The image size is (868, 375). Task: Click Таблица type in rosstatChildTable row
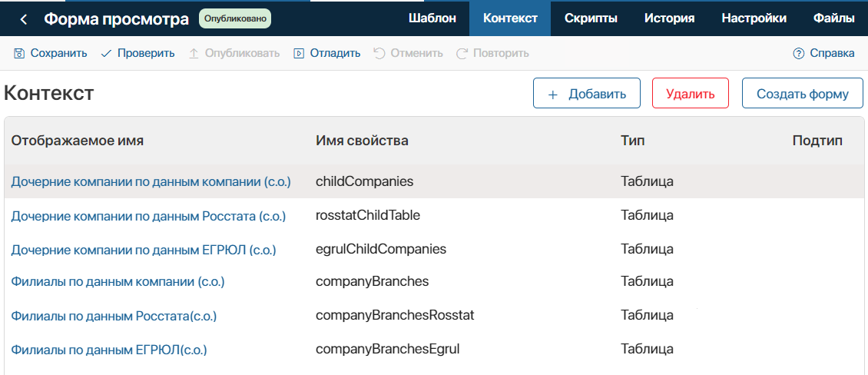(x=647, y=215)
